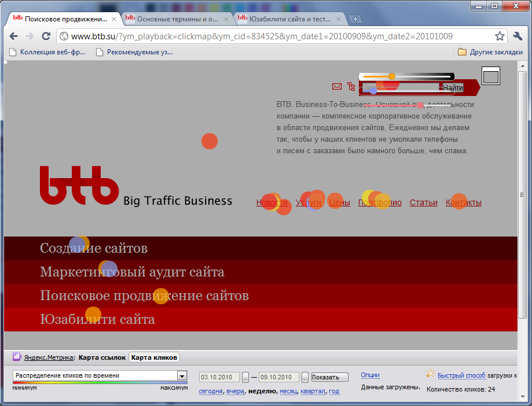Open the Chrome wrench settings menu
Screen dimensions: 532x406
[518, 36]
